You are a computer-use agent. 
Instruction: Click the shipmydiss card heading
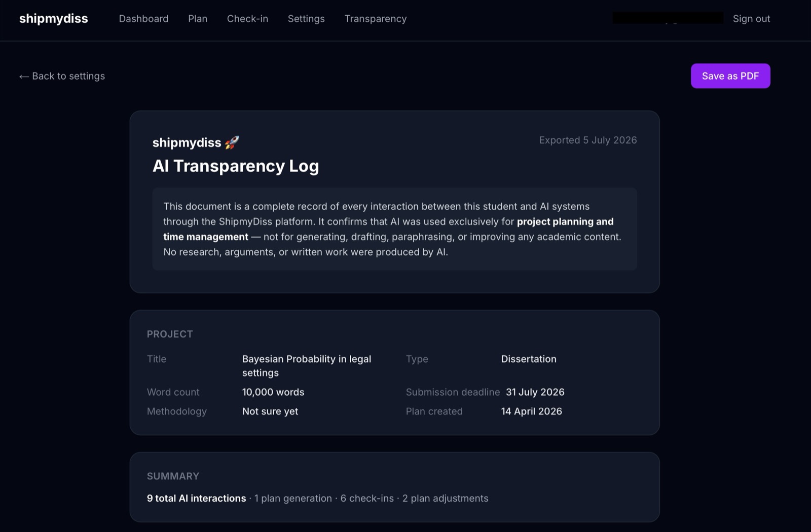[x=187, y=142]
